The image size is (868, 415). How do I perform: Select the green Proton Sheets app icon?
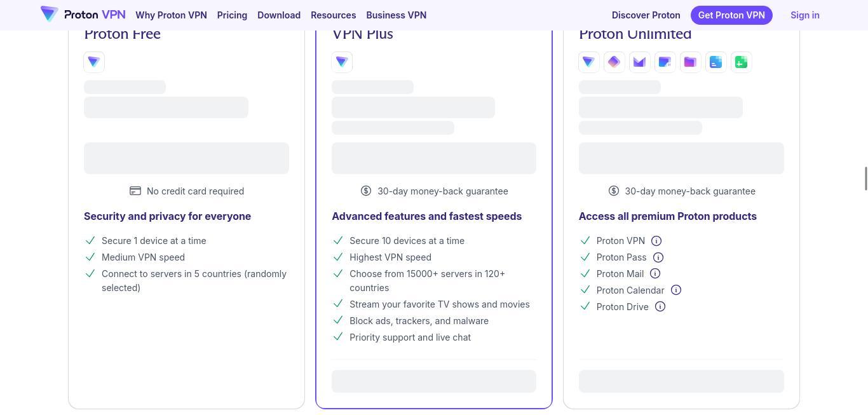[x=741, y=62]
